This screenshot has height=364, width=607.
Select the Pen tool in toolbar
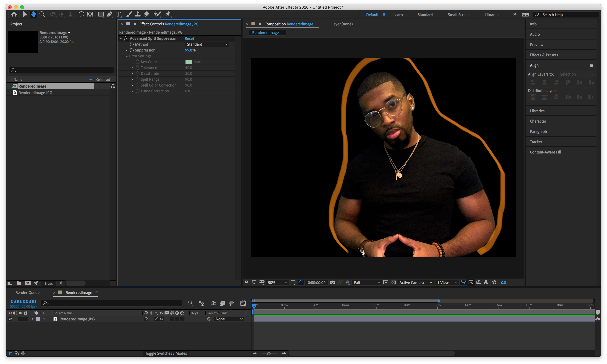pos(109,14)
